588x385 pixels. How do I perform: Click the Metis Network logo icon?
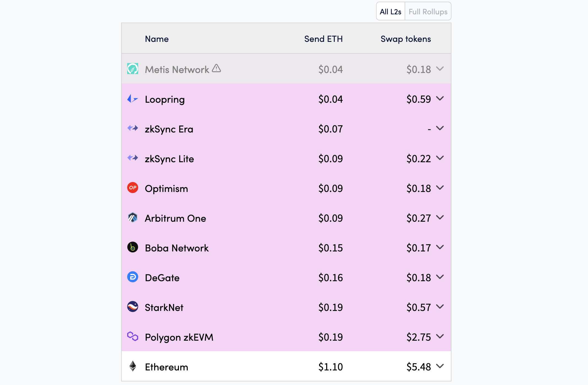pos(132,69)
